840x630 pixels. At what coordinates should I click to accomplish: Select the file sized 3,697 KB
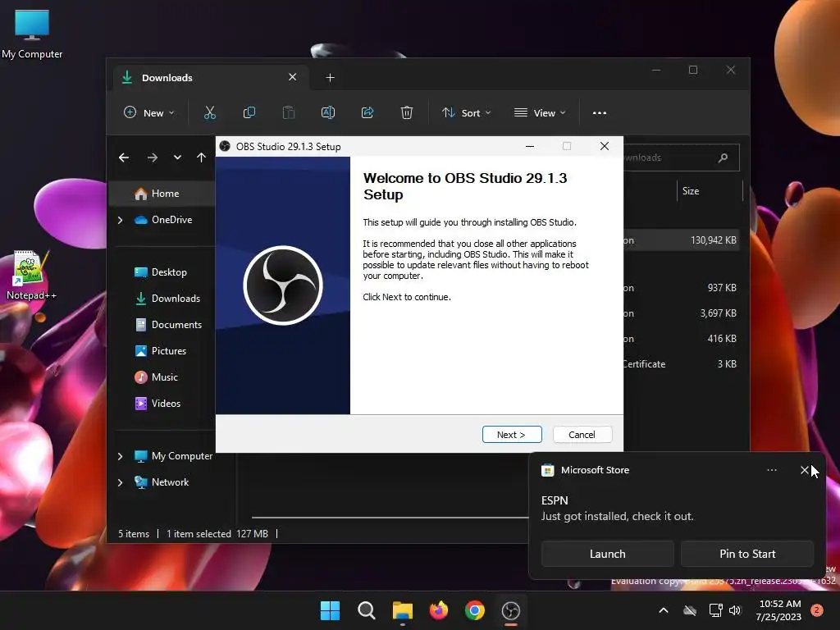[x=682, y=313]
